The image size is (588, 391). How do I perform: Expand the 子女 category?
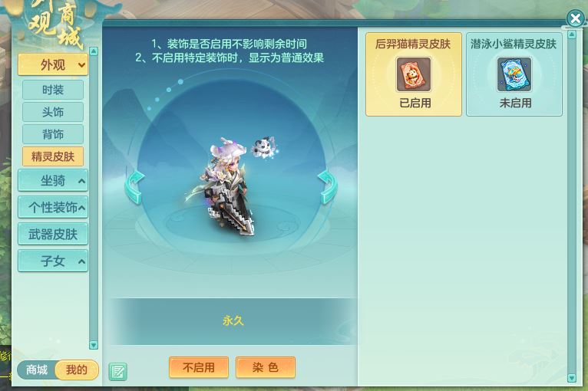coord(53,261)
